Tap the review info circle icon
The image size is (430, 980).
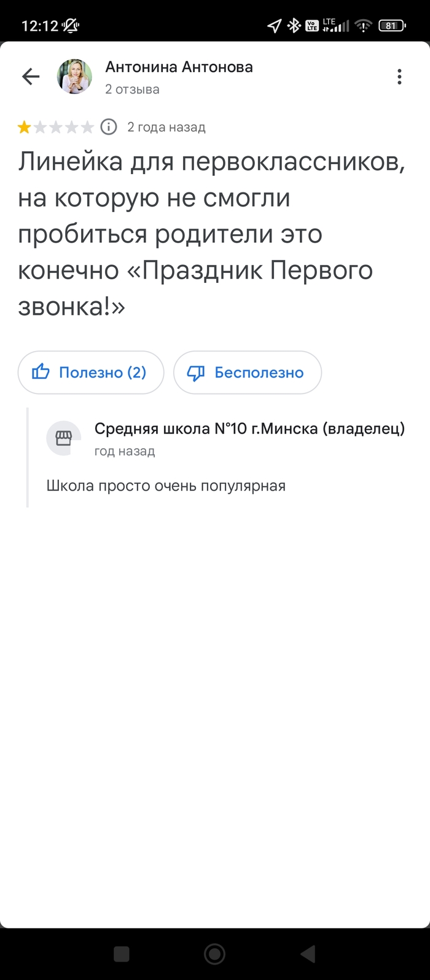pyautogui.click(x=109, y=127)
